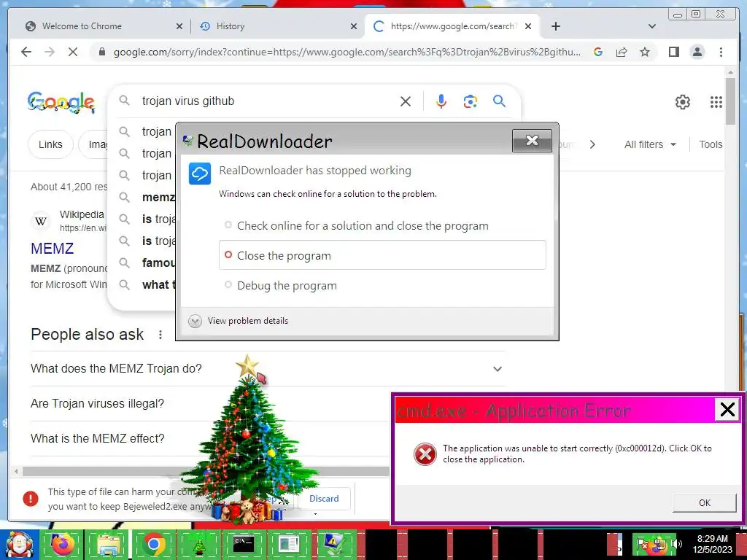Image resolution: width=747 pixels, height=560 pixels.
Task: Click the site lock icon in address bar
Action: coord(101,52)
